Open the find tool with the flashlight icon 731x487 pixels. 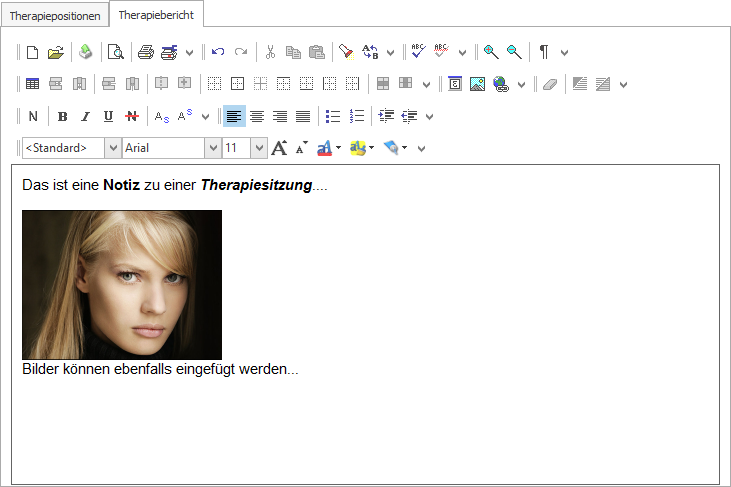click(346, 52)
